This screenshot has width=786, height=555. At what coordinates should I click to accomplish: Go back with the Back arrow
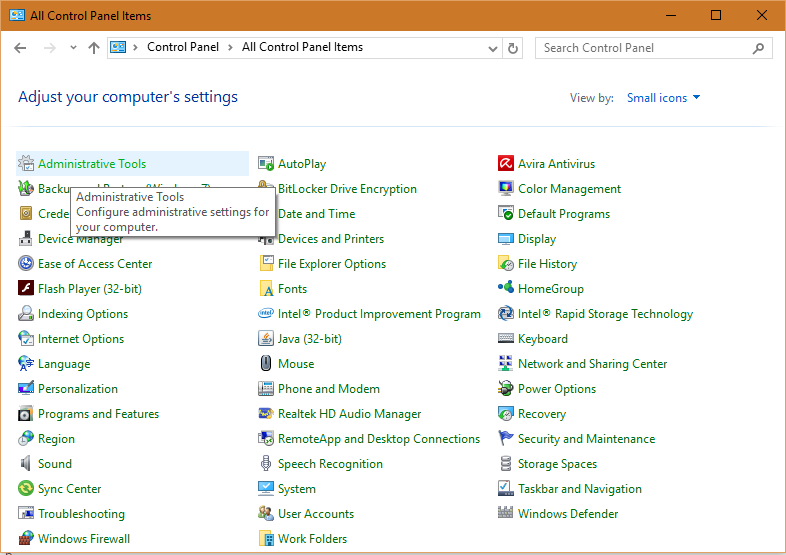tap(20, 48)
